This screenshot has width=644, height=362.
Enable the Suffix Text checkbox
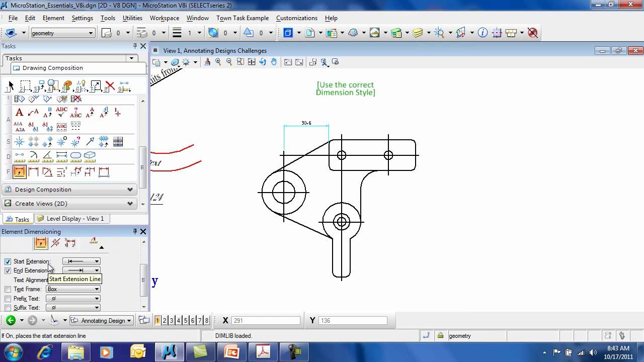(x=8, y=308)
